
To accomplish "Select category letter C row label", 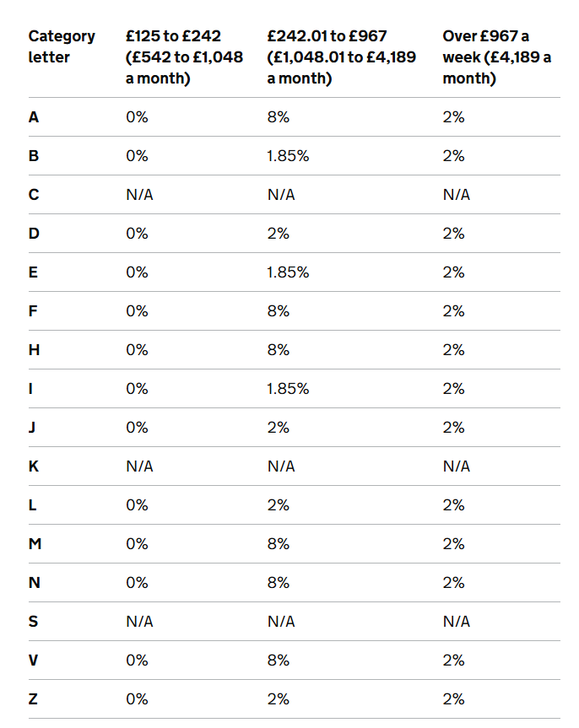I will click(x=34, y=195).
